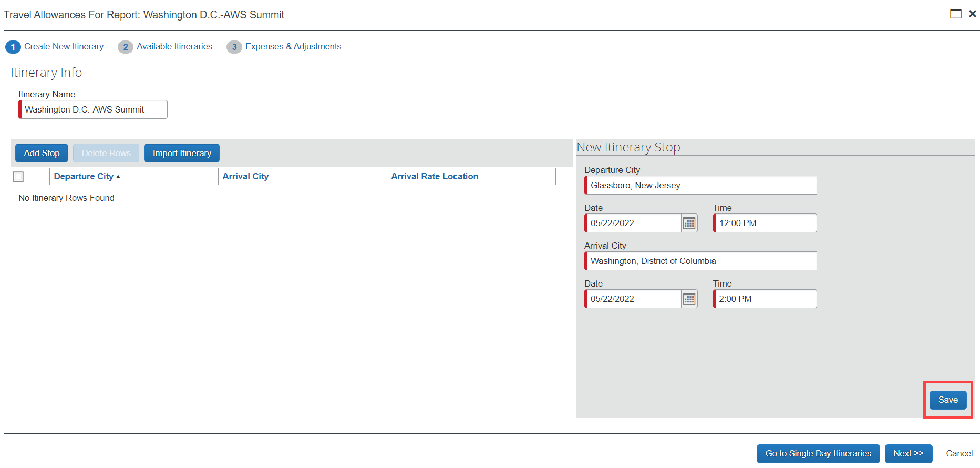Switch to Available Itineraries step
Image resolution: width=980 pixels, height=468 pixels.
[166, 46]
